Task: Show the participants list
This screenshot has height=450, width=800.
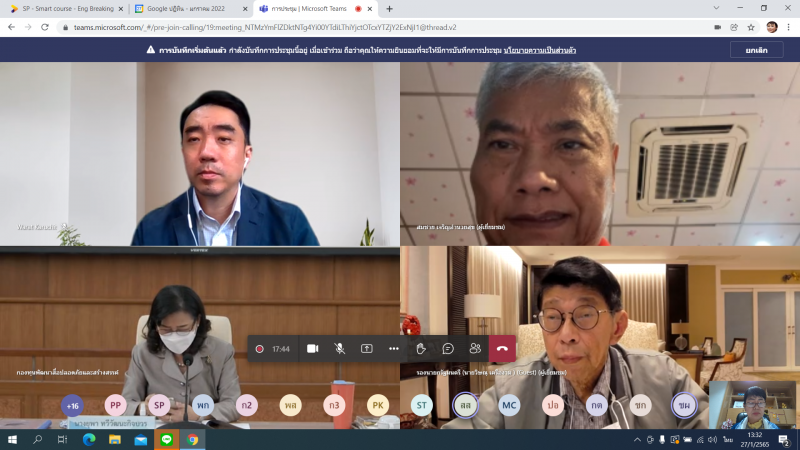Action: point(475,348)
